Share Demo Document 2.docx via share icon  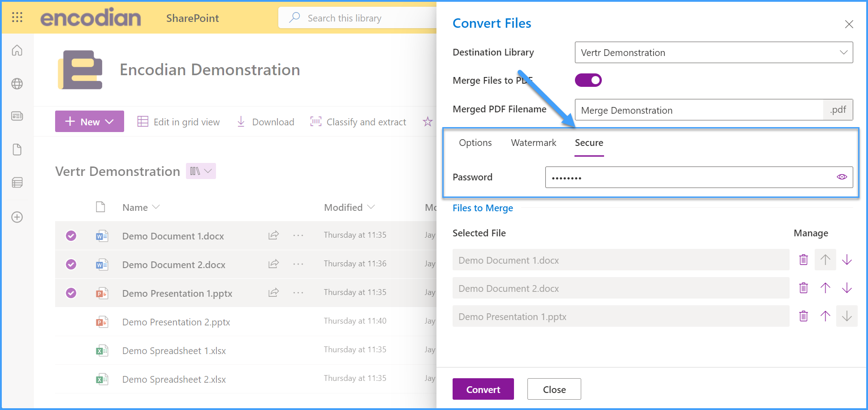273,264
